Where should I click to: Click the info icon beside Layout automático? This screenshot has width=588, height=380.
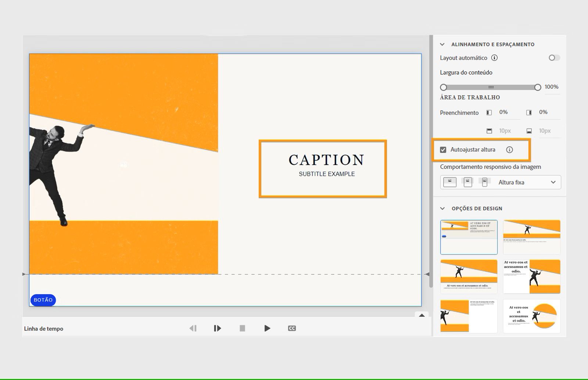point(495,58)
